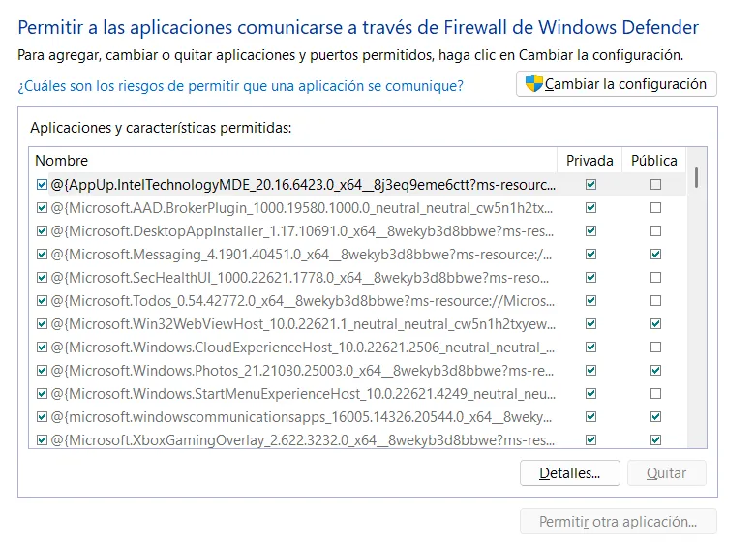Open the Detalles... button
The height and width of the screenshot is (544, 756).
pos(570,473)
